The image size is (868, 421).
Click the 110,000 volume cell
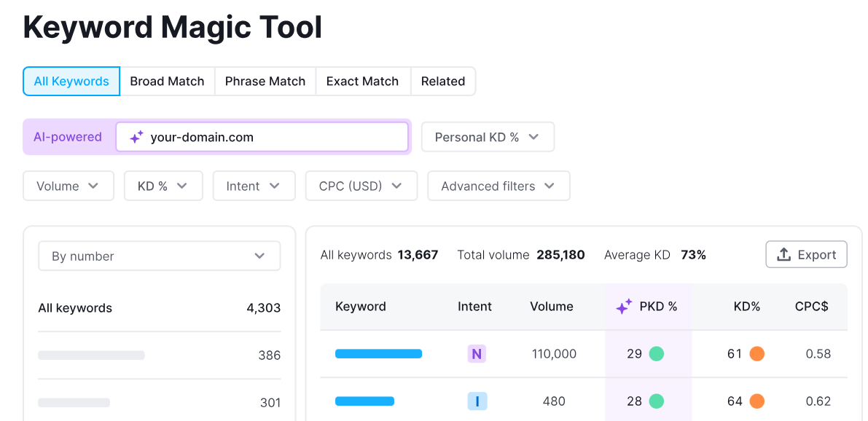click(554, 353)
